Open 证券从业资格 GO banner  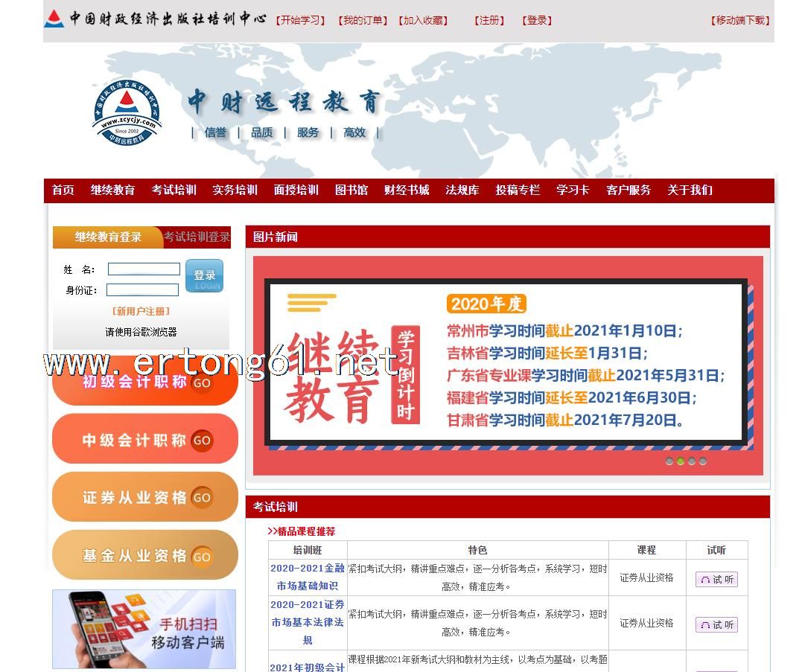[145, 497]
